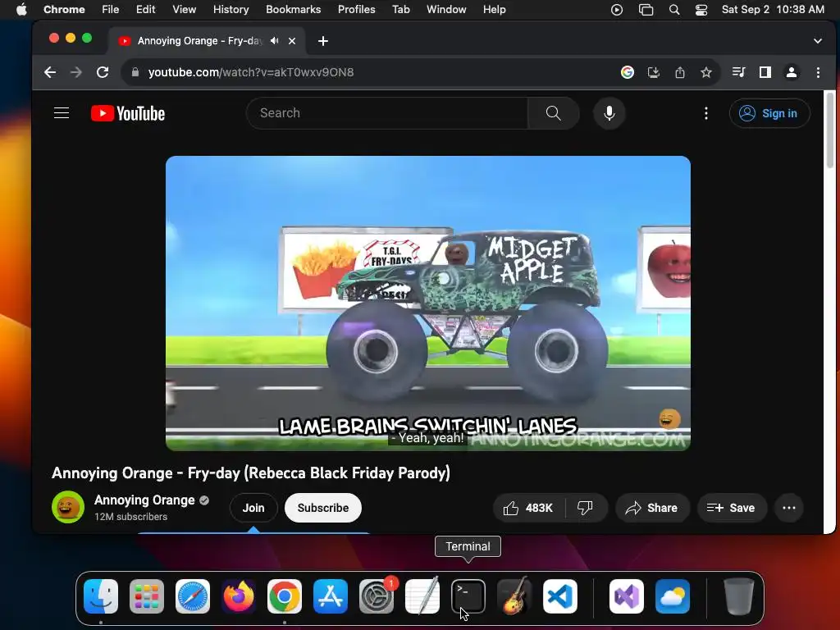Click the Now Playing menu bar icon
This screenshot has height=630, width=840.
[x=617, y=10]
